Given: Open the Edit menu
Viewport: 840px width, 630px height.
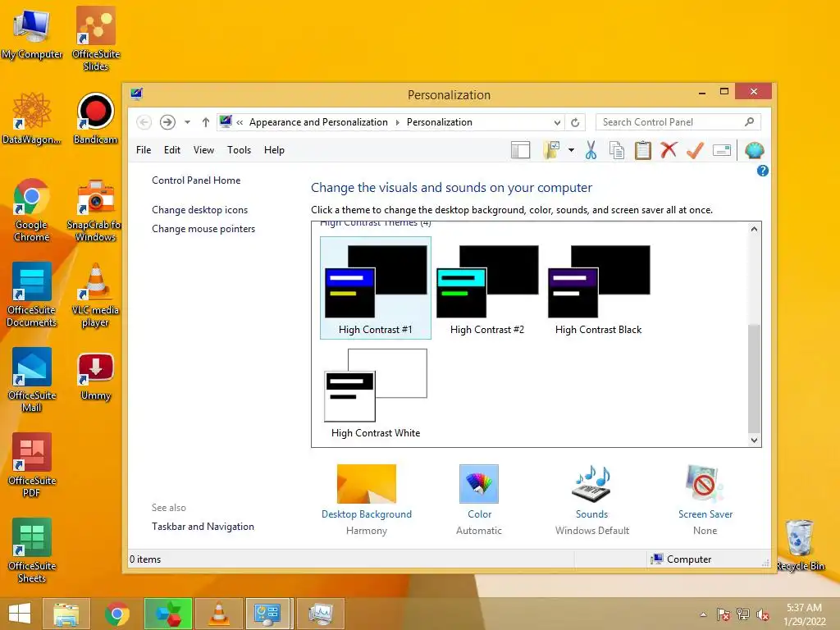Looking at the screenshot, I should coord(172,150).
